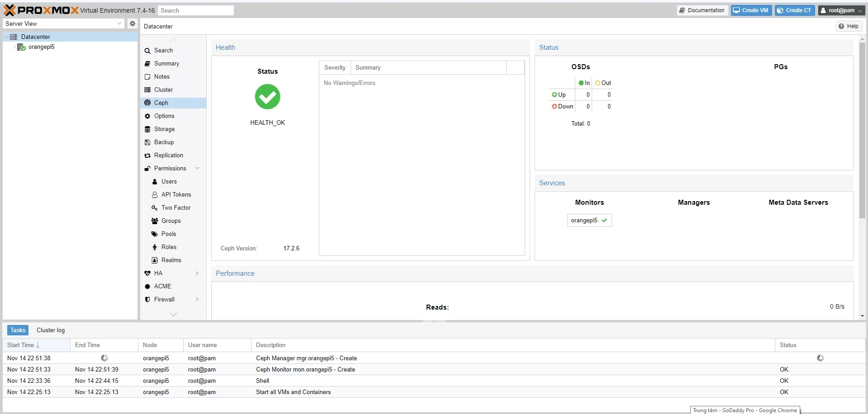The width and height of the screenshot is (868, 414).
Task: Click the Backup floppy icon
Action: point(147,142)
